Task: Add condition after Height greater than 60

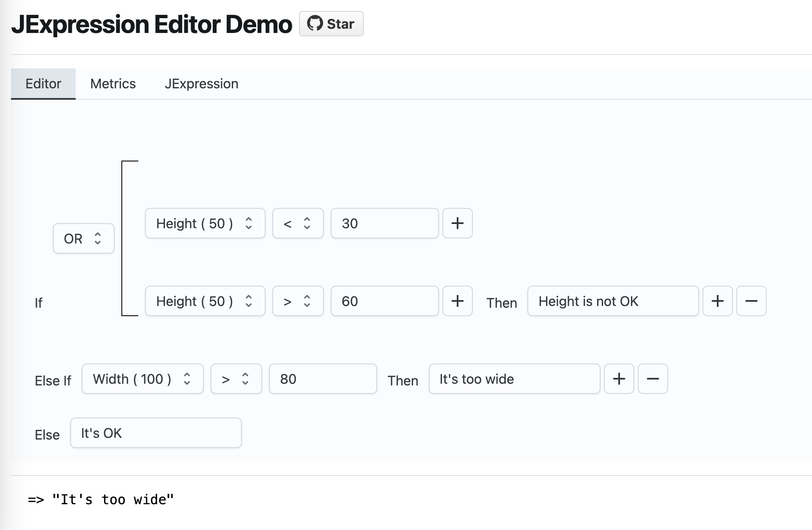Action: pos(457,301)
